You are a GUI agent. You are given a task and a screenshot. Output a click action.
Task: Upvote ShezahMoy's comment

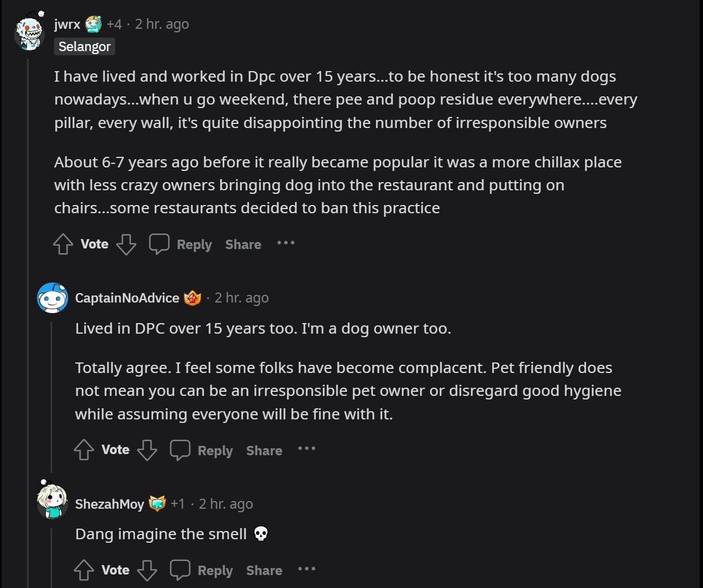[x=84, y=570]
